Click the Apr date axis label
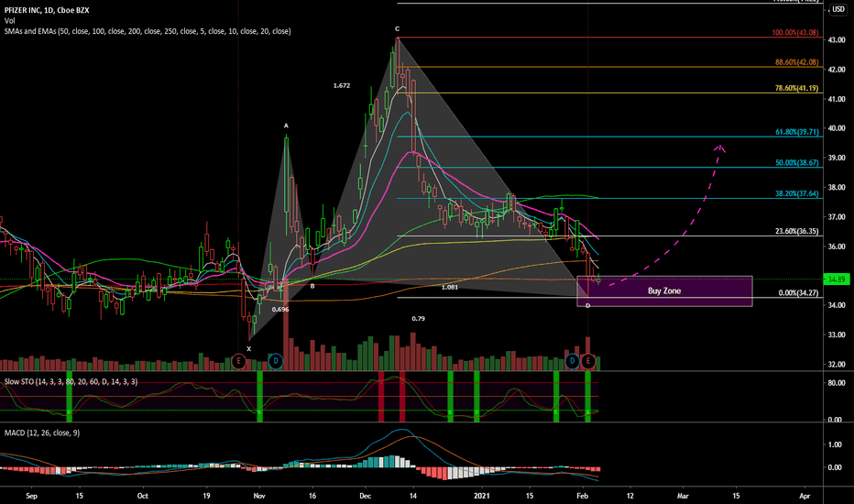The width and height of the screenshot is (854, 504). coord(805,496)
